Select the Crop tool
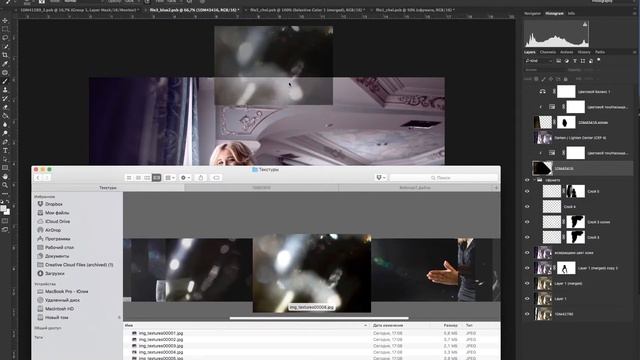Image resolution: width=640 pixels, height=360 pixels. (x=5, y=55)
